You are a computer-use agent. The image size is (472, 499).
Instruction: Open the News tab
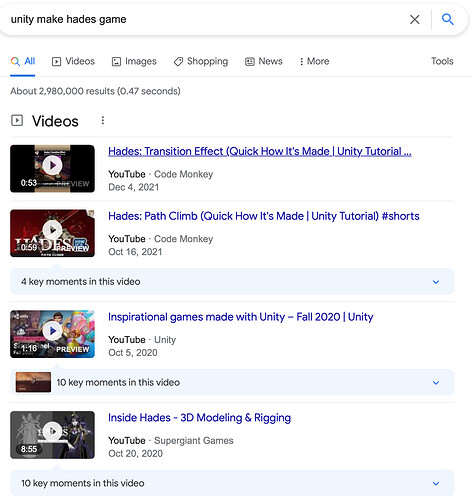pyautogui.click(x=264, y=61)
